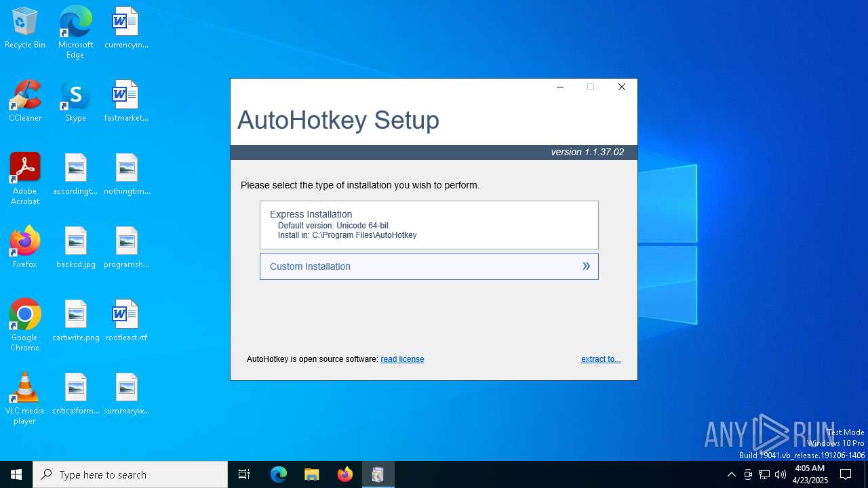The image size is (868, 488).
Task: Open the network status tray icon
Action: (764, 474)
